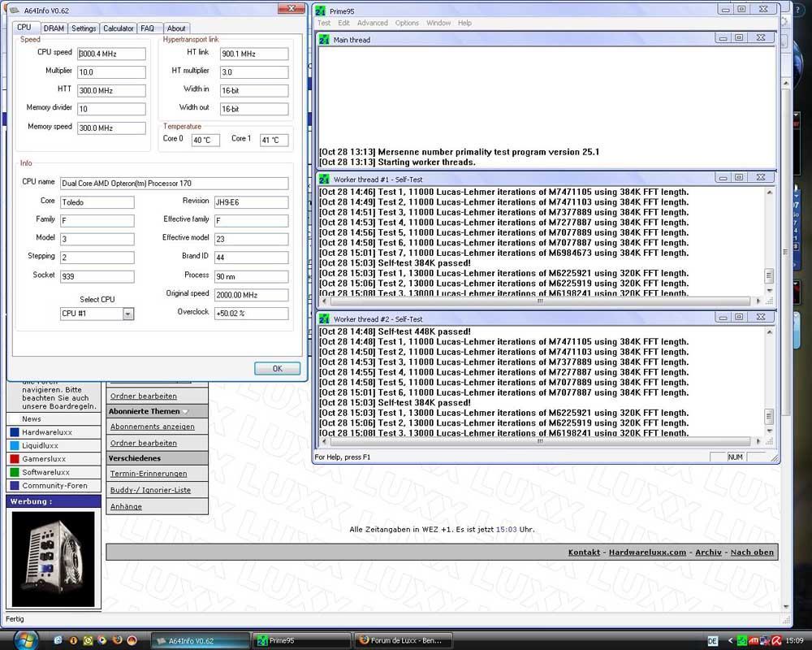Open the Edit menu in Prime95
This screenshot has width=812, height=650.
click(x=343, y=24)
